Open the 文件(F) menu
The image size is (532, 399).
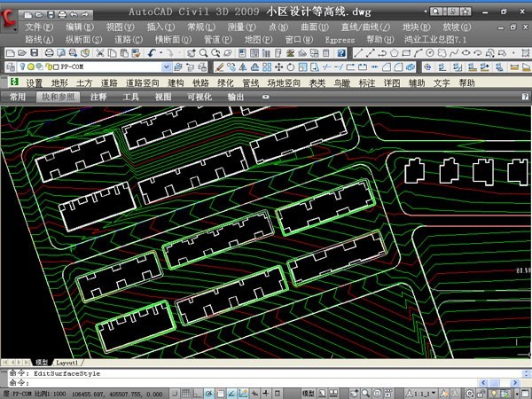[39, 27]
